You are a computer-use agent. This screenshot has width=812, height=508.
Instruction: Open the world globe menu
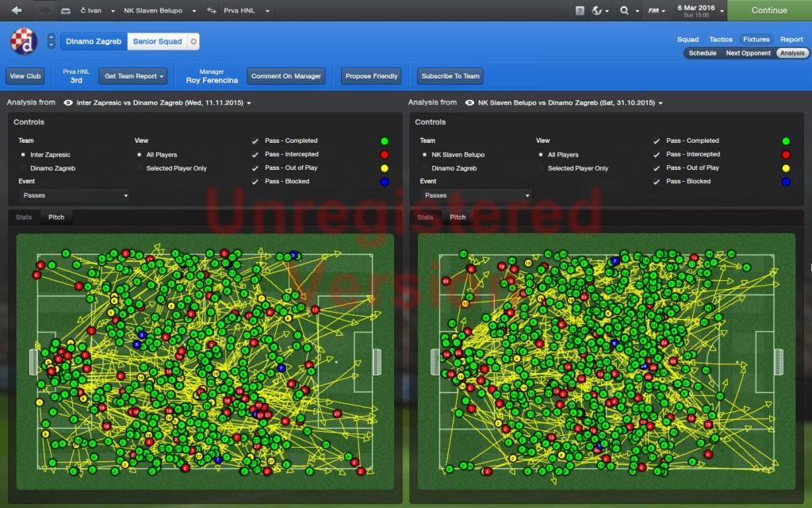pos(598,11)
